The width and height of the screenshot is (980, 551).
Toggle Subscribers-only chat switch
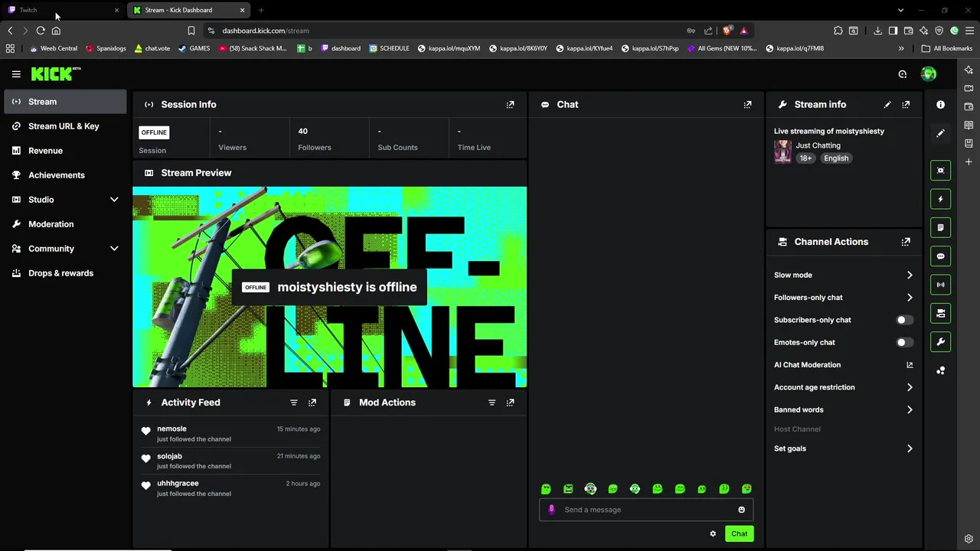(904, 320)
